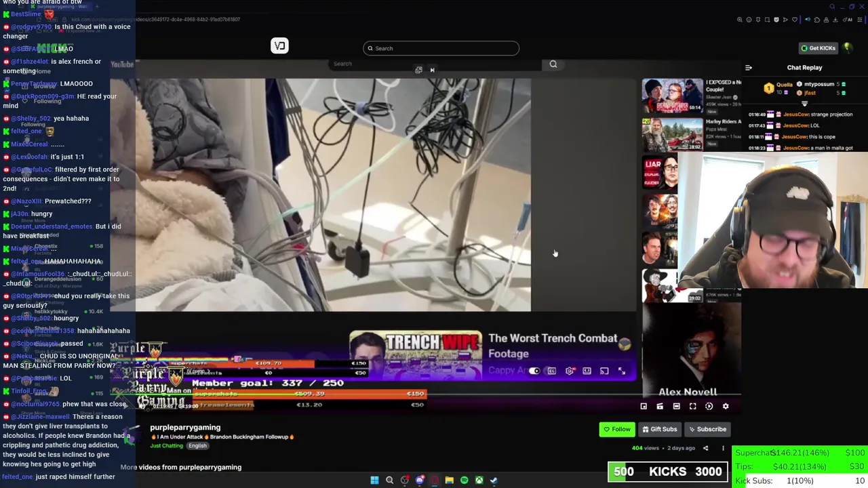The height and width of the screenshot is (488, 868).
Task: Open Kick player settings gear
Action: tap(726, 406)
